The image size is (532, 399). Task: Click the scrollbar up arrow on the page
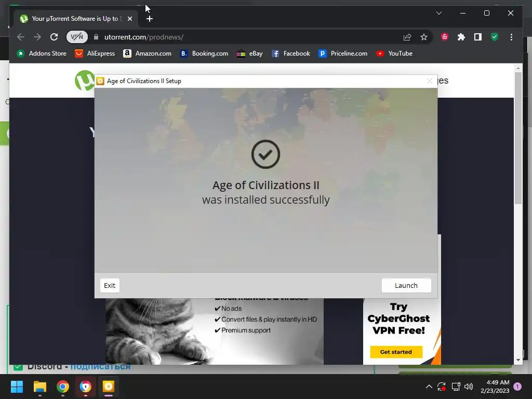tap(518, 68)
